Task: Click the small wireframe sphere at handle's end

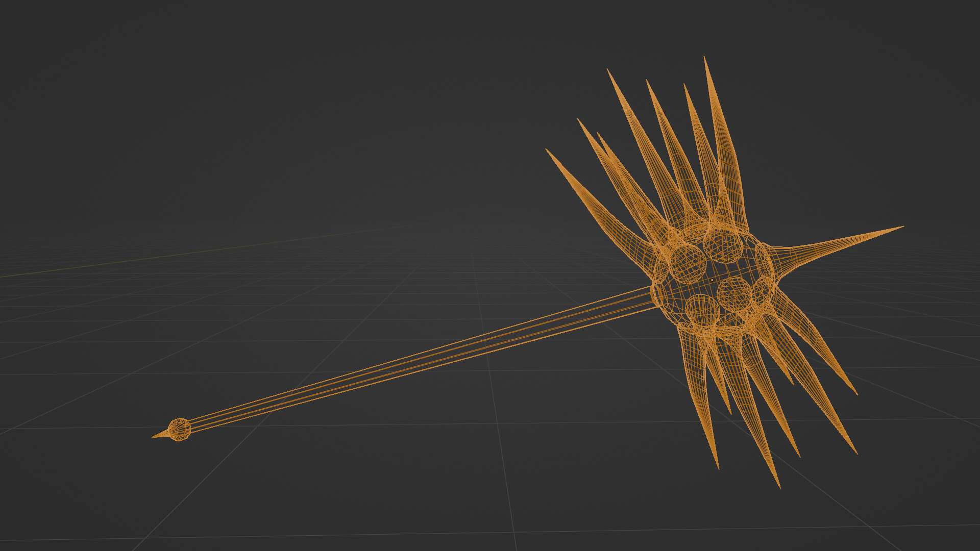Action: tap(179, 430)
